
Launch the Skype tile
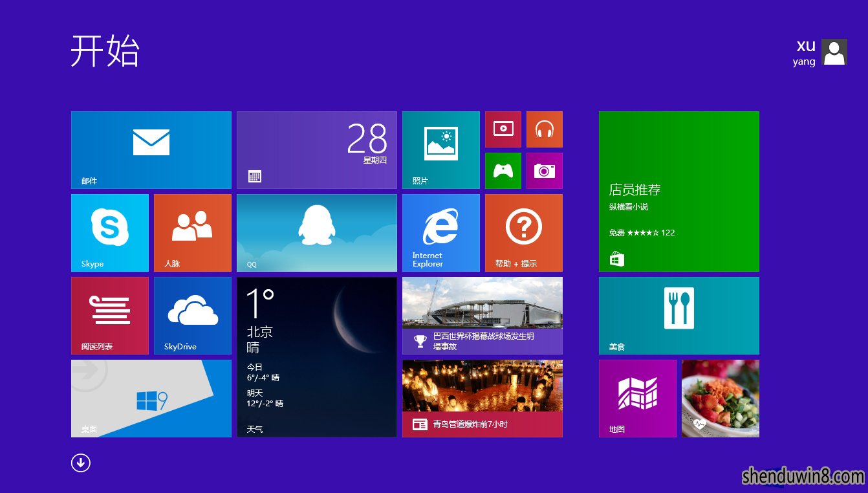click(x=110, y=233)
